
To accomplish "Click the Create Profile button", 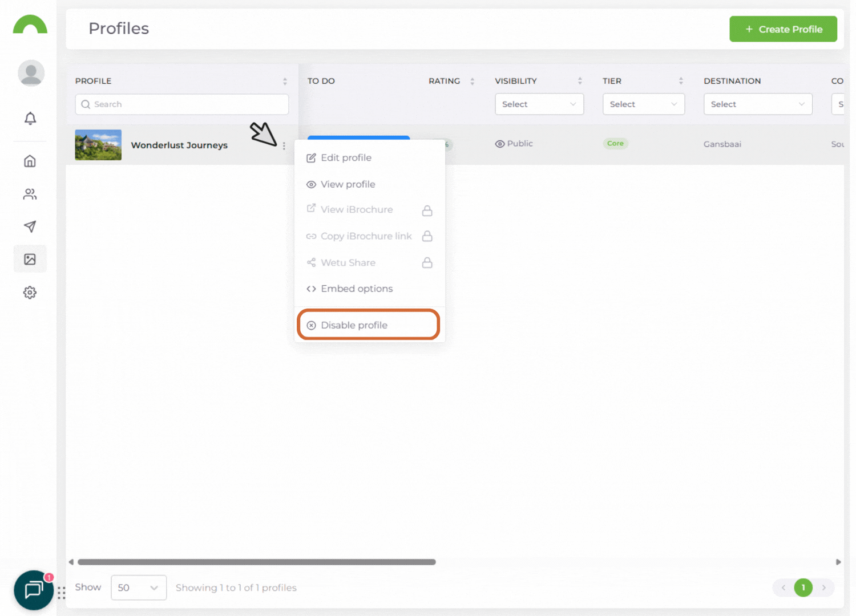I will tap(783, 29).
